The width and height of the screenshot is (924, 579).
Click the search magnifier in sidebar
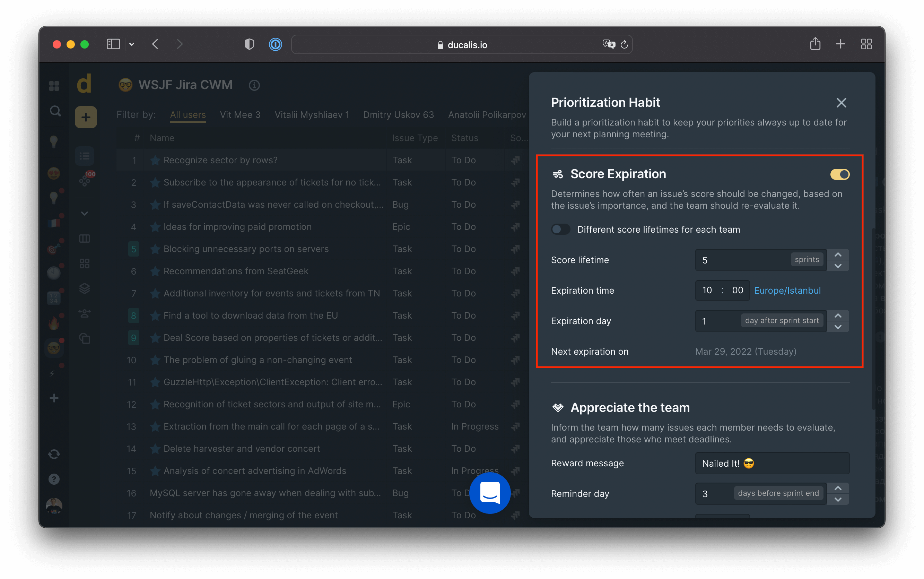(55, 111)
